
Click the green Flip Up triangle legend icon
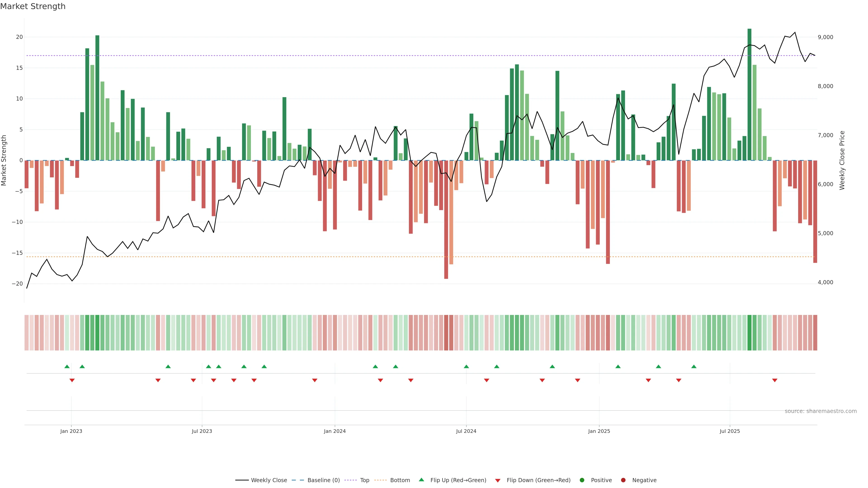(x=421, y=480)
